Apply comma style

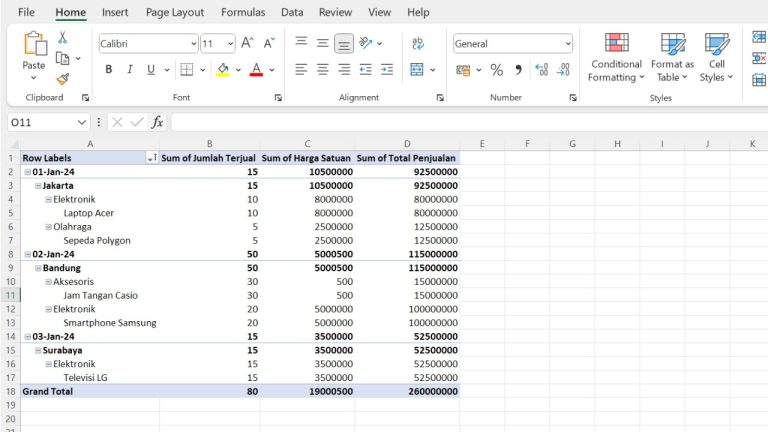[518, 70]
